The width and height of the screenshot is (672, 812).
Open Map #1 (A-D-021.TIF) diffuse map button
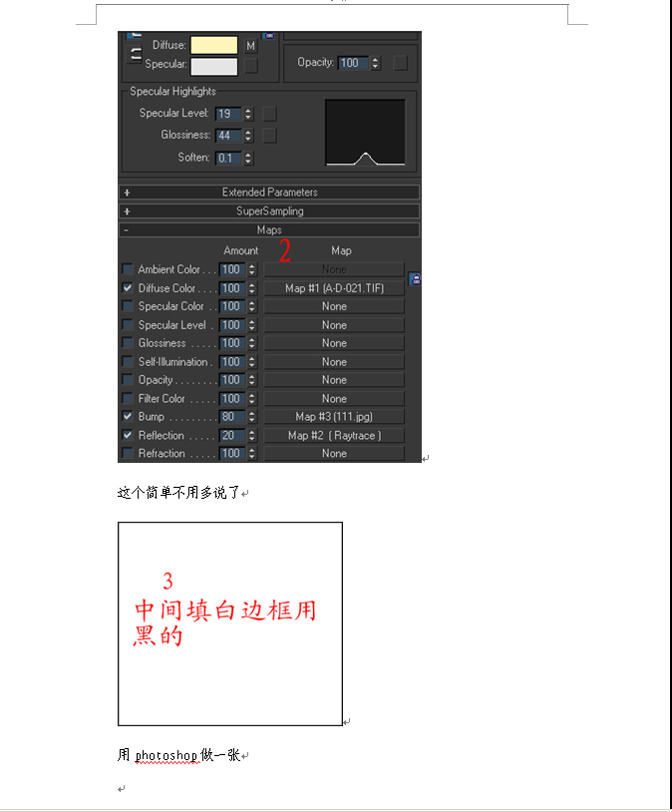pos(334,288)
